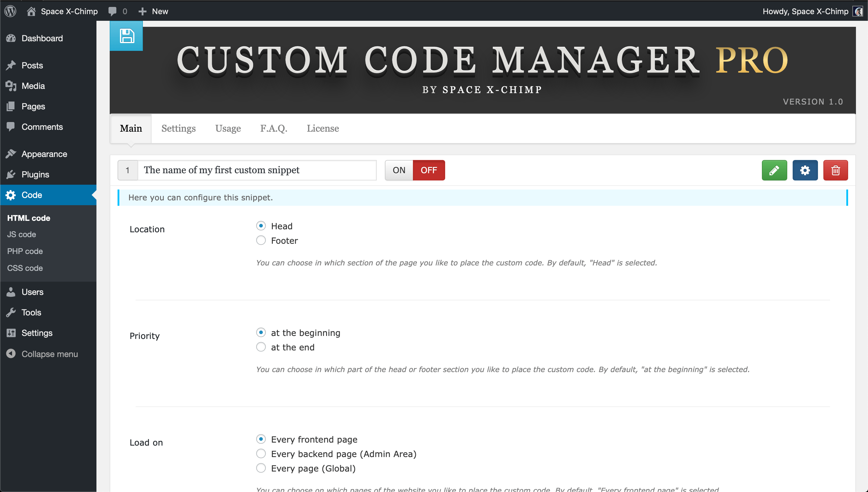Click the green edit pencil icon
The image size is (868, 492).
click(774, 170)
